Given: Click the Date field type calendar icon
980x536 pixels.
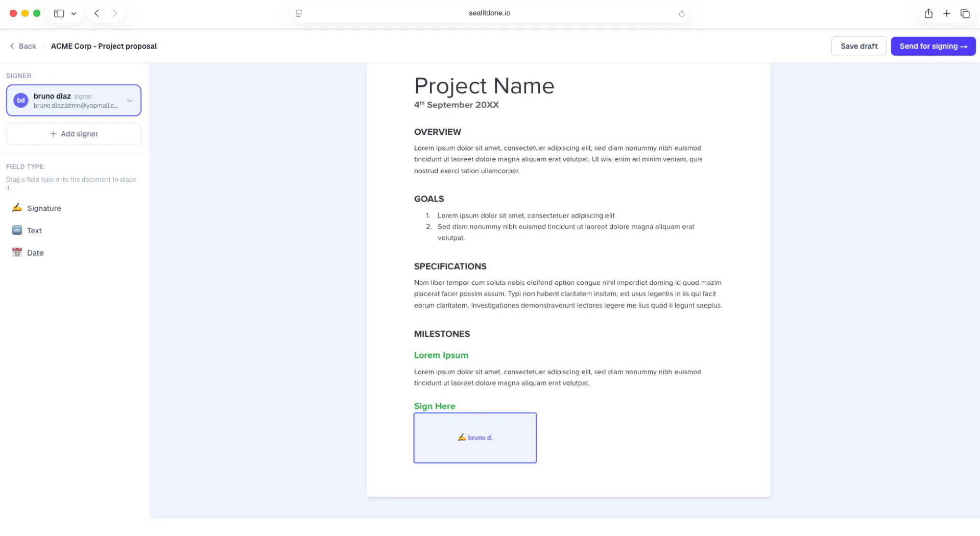Looking at the screenshot, I should 17,253.
